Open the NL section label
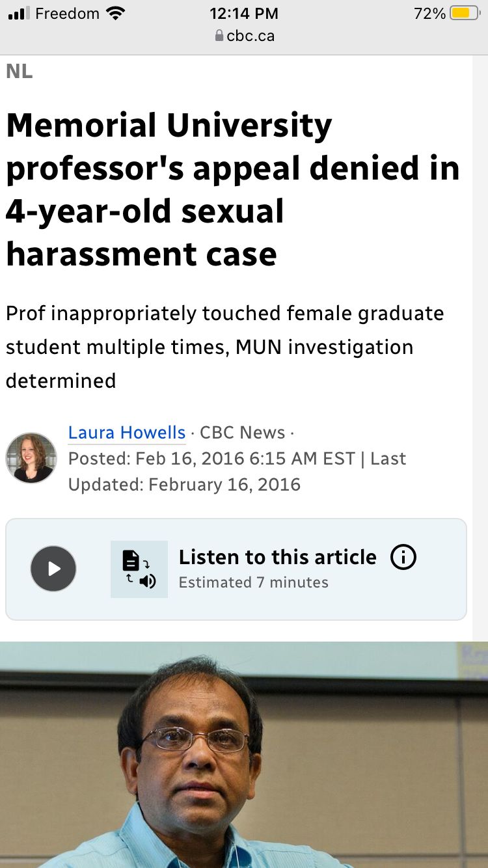 coord(20,72)
